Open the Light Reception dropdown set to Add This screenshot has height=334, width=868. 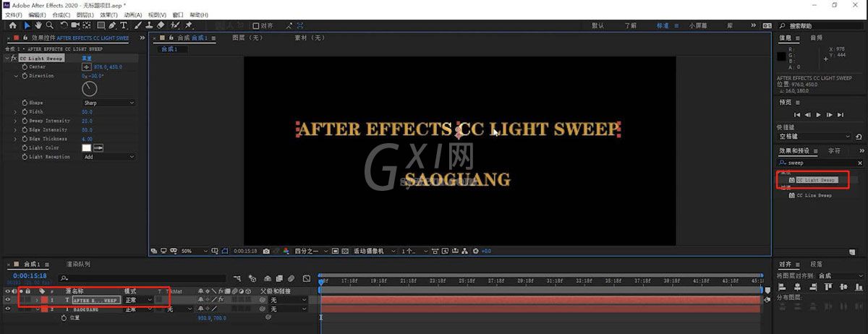coord(109,156)
